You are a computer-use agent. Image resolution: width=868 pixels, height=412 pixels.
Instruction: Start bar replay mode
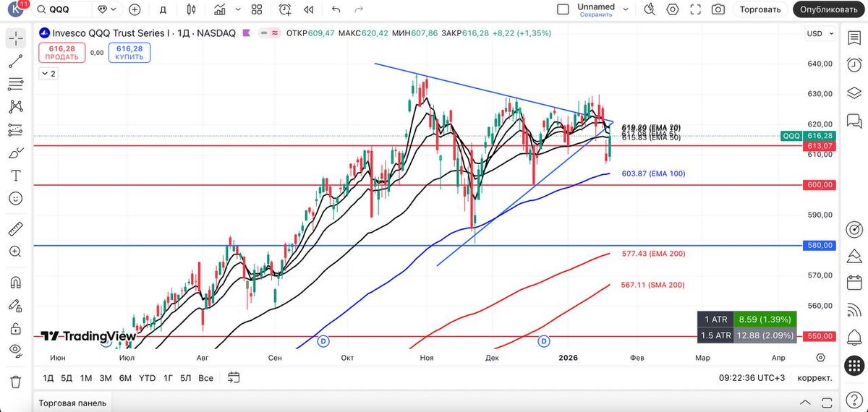click(310, 9)
